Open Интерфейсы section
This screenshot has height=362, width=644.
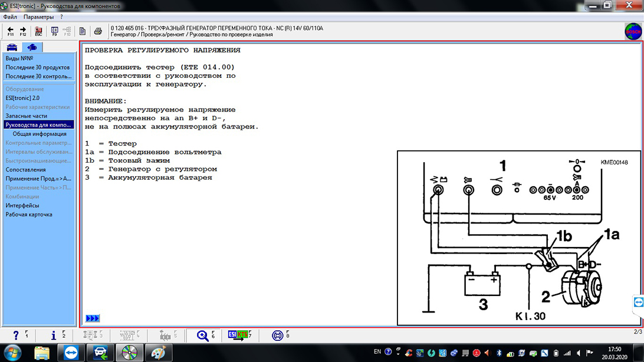pyautogui.click(x=22, y=205)
